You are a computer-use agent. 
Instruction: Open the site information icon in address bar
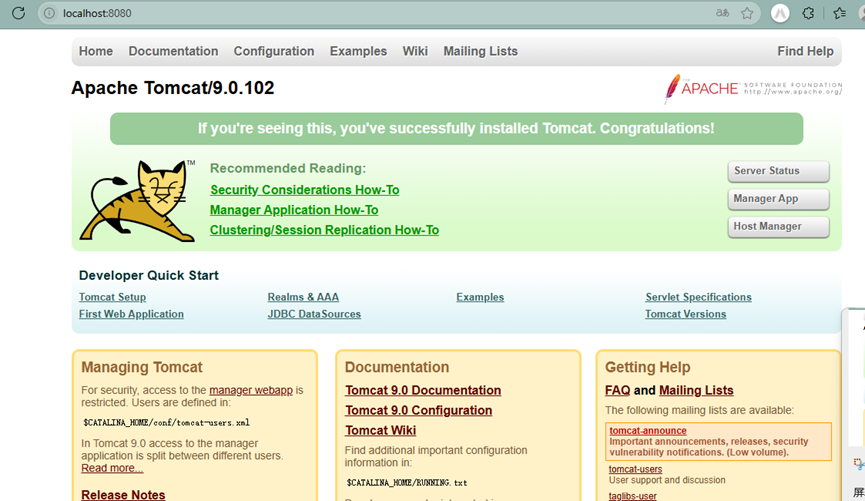click(49, 13)
